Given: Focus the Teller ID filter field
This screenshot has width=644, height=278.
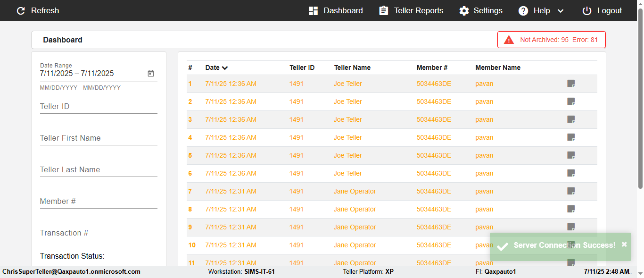Looking at the screenshot, I should tap(99, 107).
